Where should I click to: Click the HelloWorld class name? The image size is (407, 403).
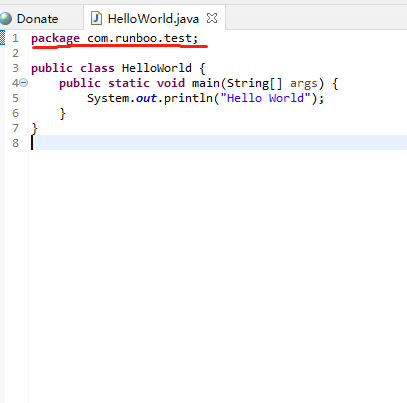pyautogui.click(x=157, y=68)
